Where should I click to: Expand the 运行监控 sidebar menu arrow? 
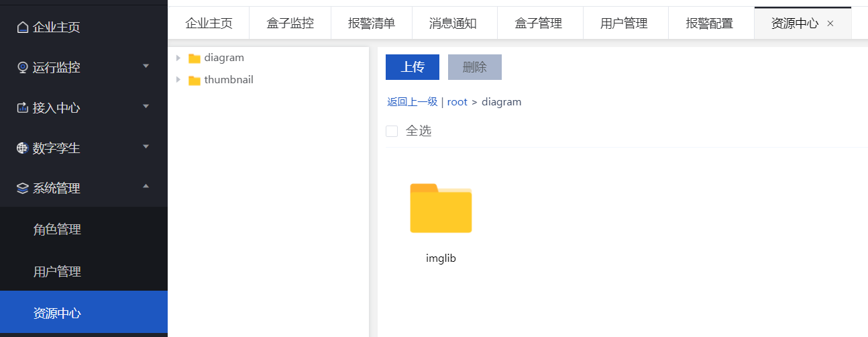146,66
